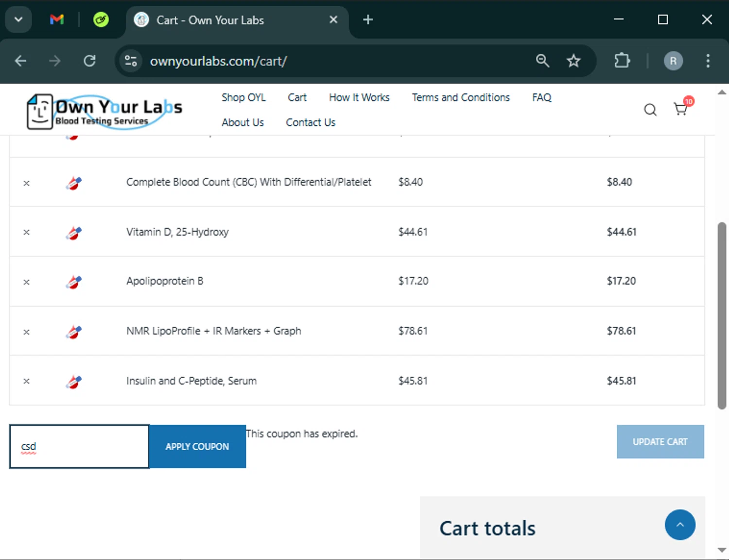Click the NMR LipoProfile product thumbnail
This screenshot has width=729, height=560.
click(x=74, y=332)
